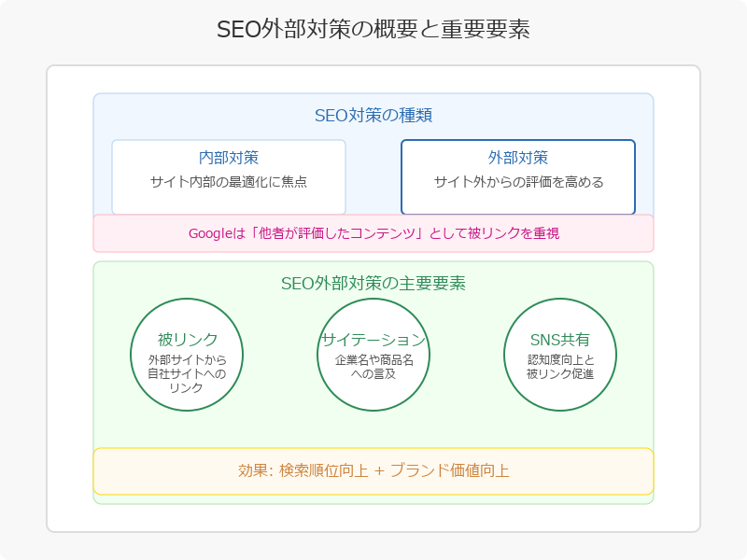Click the text サイト内部の最適化に焦点
This screenshot has height=560, width=747.
click(229, 182)
